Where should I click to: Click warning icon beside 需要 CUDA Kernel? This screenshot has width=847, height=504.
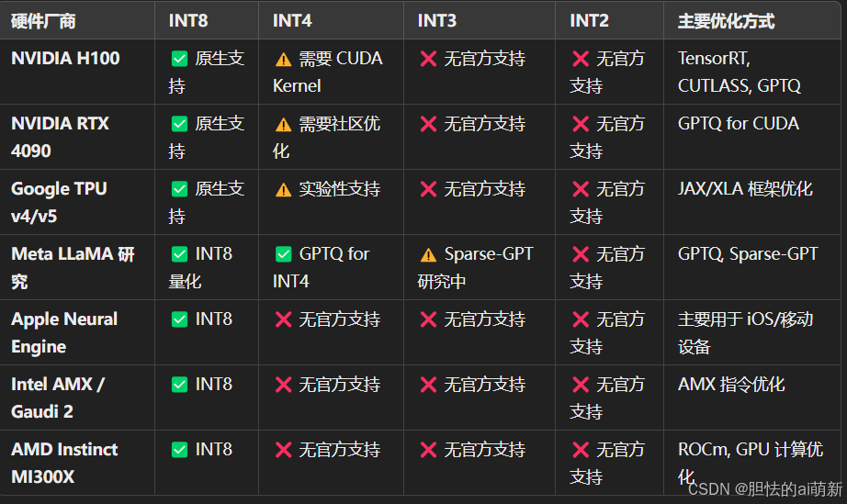283,59
